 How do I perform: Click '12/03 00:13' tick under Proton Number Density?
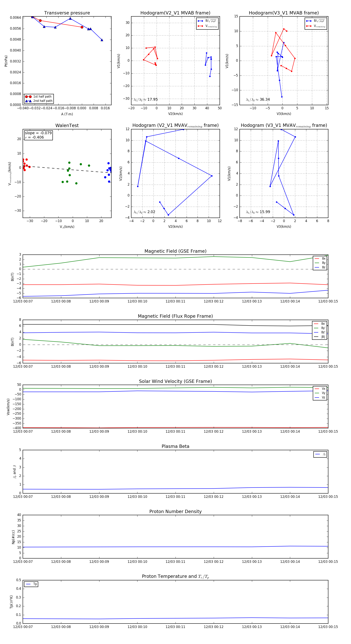point(252,562)
